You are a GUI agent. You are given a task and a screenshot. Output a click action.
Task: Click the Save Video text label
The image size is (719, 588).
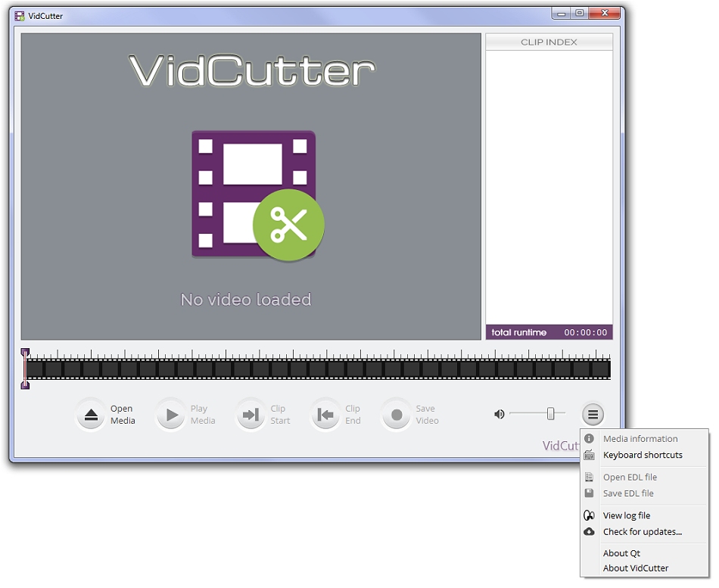(427, 415)
